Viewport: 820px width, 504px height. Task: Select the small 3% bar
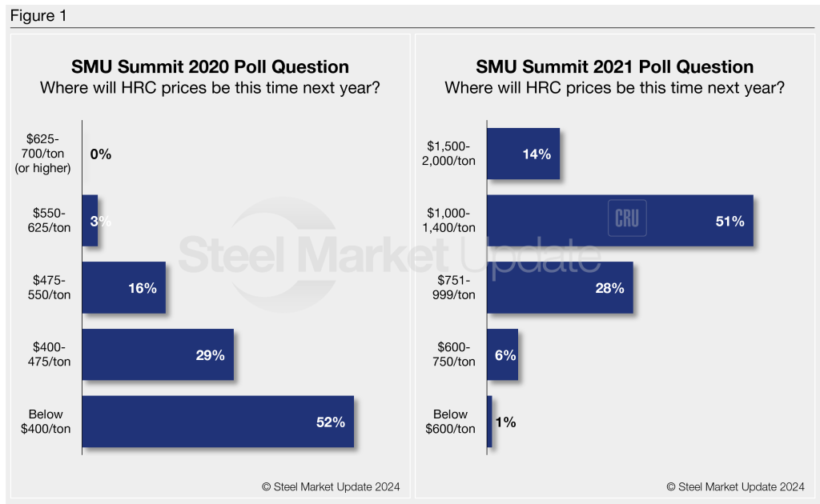click(90, 220)
